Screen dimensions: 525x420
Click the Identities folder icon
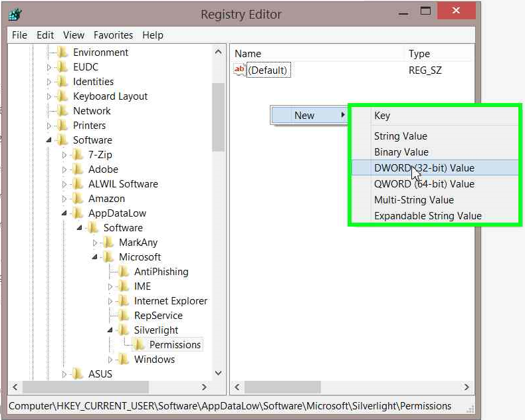62,81
